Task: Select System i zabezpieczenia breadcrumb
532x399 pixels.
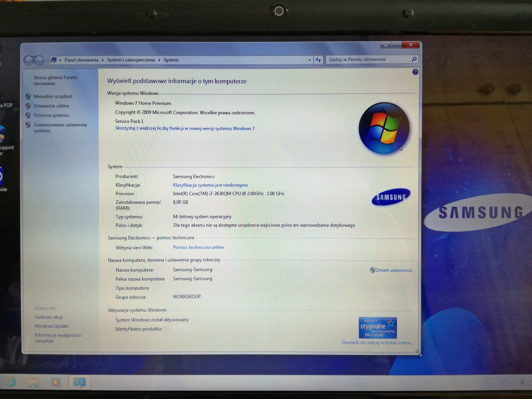Action: (131, 60)
